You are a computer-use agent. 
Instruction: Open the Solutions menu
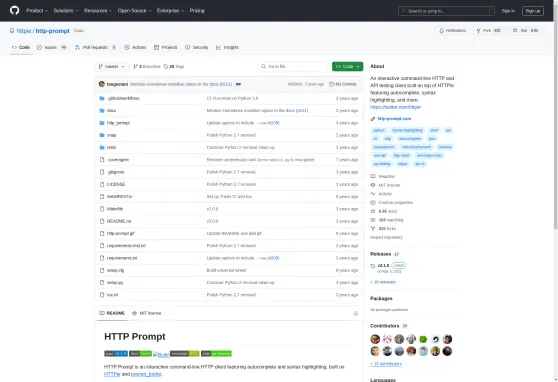pos(66,11)
